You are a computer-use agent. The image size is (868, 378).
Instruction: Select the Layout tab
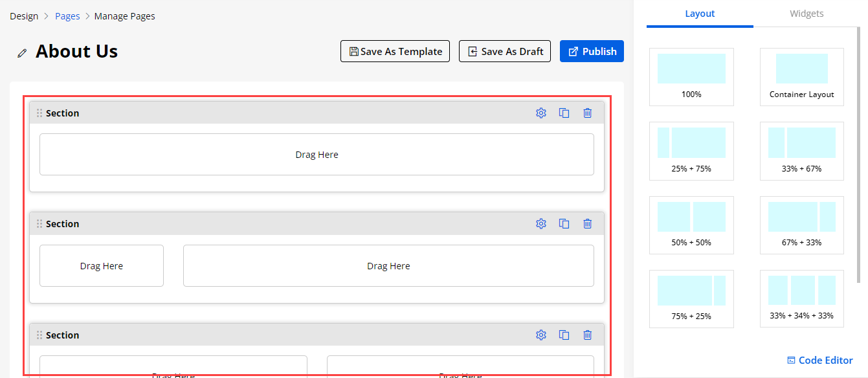pyautogui.click(x=700, y=14)
